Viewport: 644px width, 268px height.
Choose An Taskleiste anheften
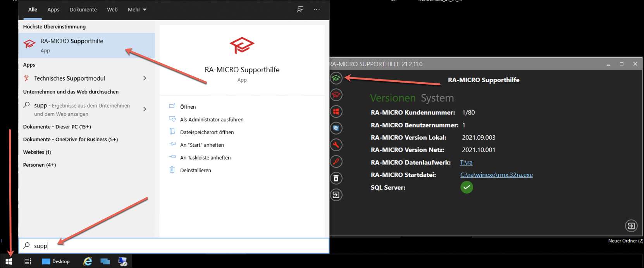click(205, 158)
